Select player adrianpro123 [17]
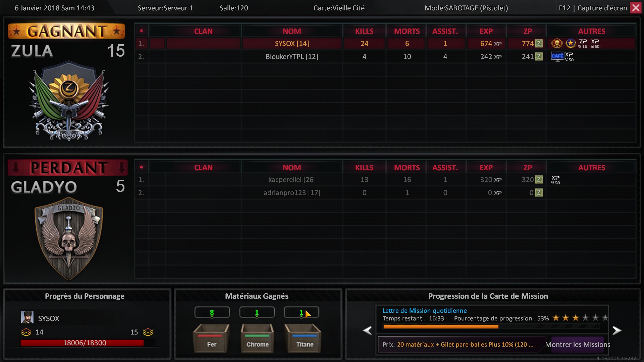644x362 pixels. pyautogui.click(x=292, y=193)
